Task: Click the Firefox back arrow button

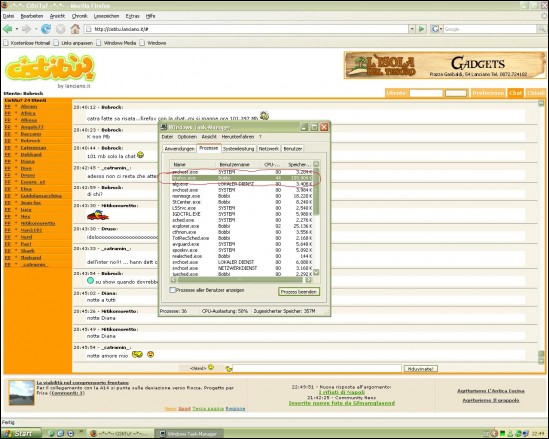Action: pyautogui.click(x=8, y=29)
